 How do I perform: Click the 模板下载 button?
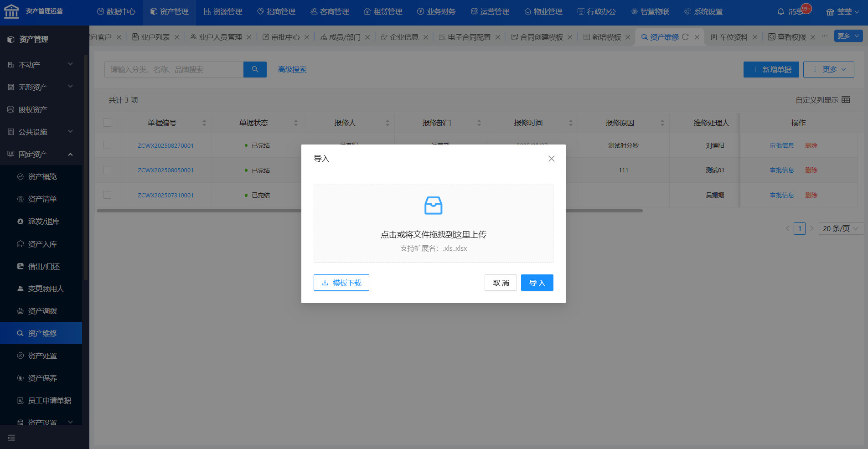coord(341,283)
